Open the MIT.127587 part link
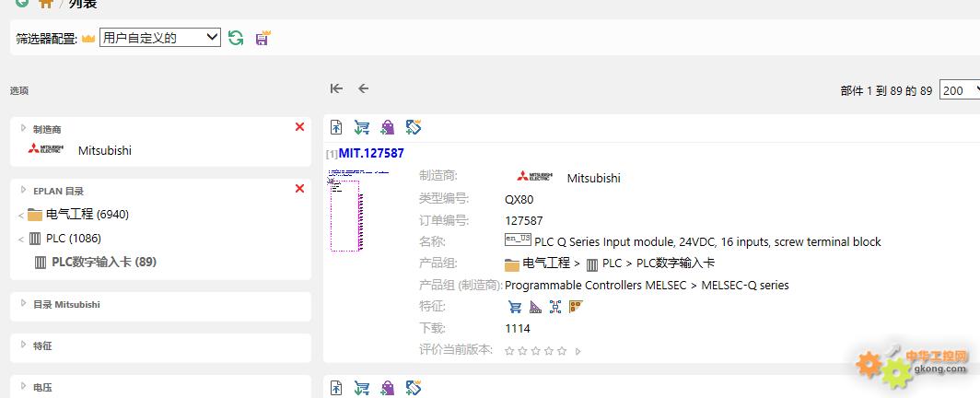 click(371, 153)
